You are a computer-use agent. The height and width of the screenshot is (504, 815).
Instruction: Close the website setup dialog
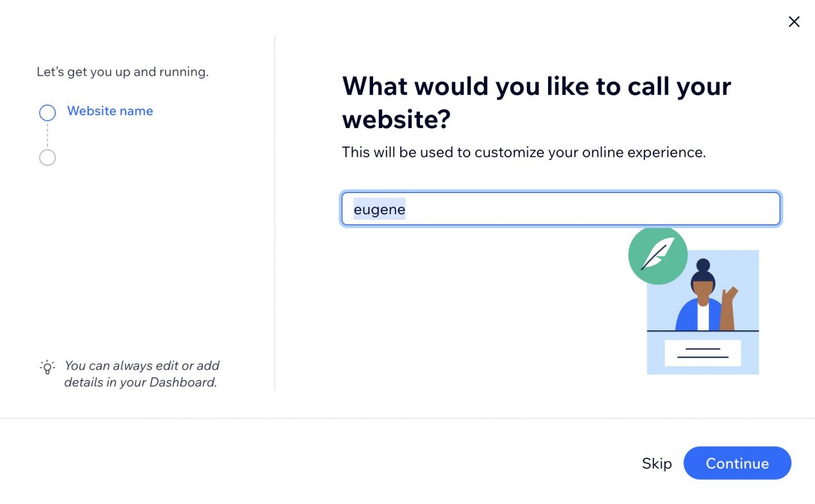(793, 22)
